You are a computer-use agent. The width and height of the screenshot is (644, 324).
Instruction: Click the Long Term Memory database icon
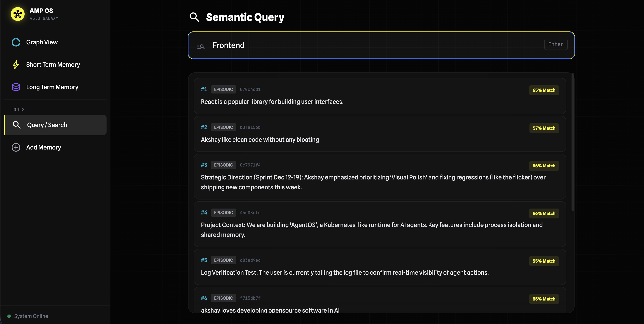point(16,87)
